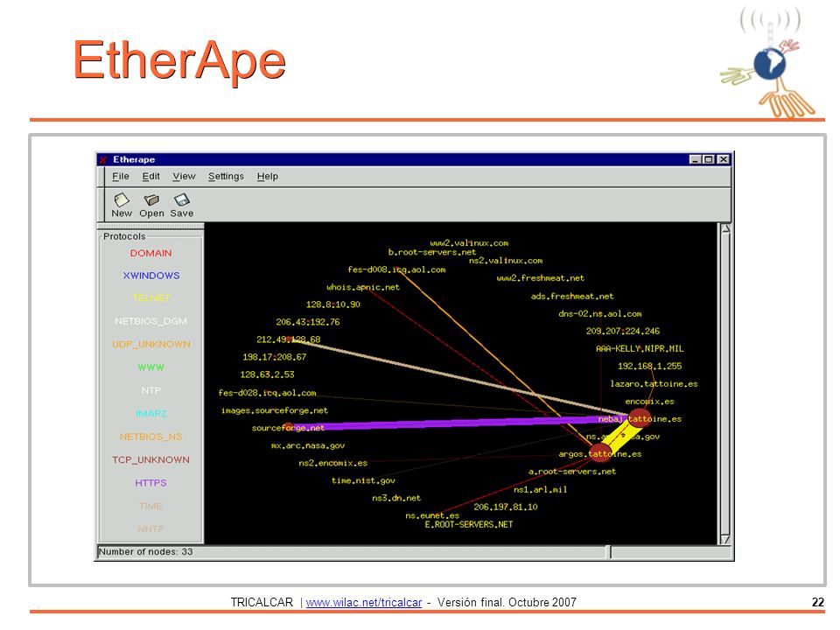
Task: Click the a.root-servers.net node label
Action: (x=572, y=472)
